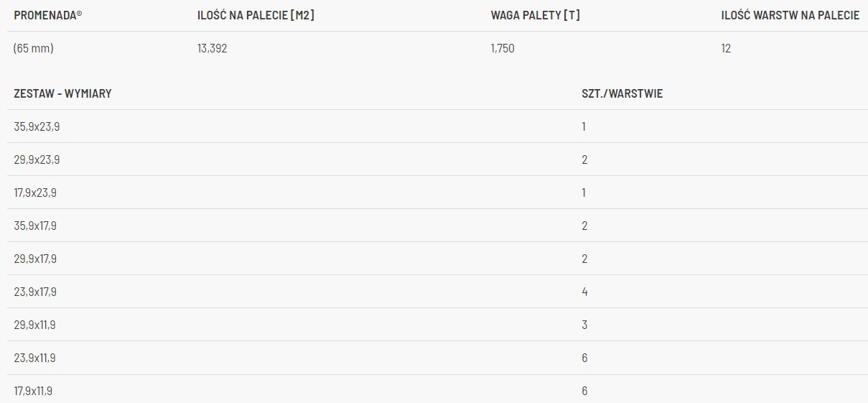Screen dimensions: 868x403
Task: Click the 17,9x23,9 dimension cell
Action: pos(35,193)
